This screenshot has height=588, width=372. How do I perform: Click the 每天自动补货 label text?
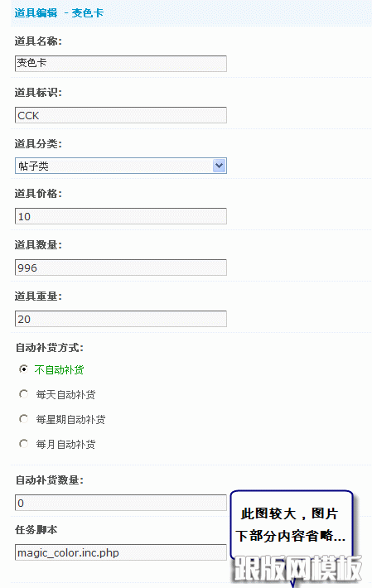click(65, 394)
